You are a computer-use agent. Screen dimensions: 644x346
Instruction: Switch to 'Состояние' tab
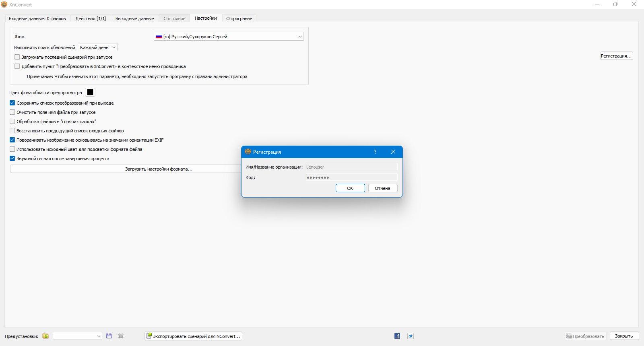[x=174, y=19]
